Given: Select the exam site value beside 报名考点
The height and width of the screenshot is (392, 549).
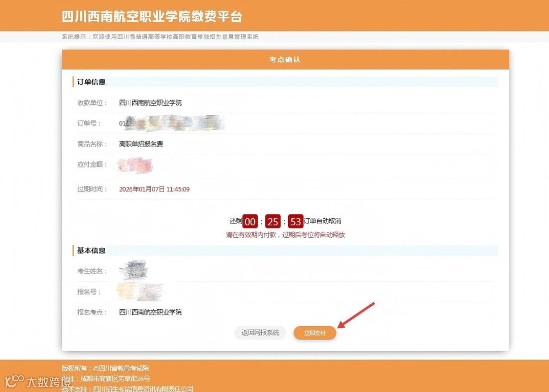Looking at the screenshot, I should click(150, 312).
